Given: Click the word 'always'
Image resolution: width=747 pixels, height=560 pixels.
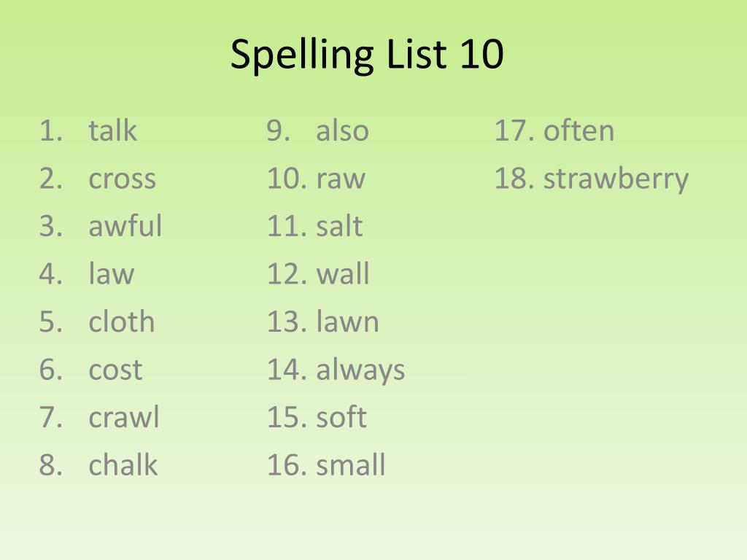Looking at the screenshot, I should (x=360, y=371).
